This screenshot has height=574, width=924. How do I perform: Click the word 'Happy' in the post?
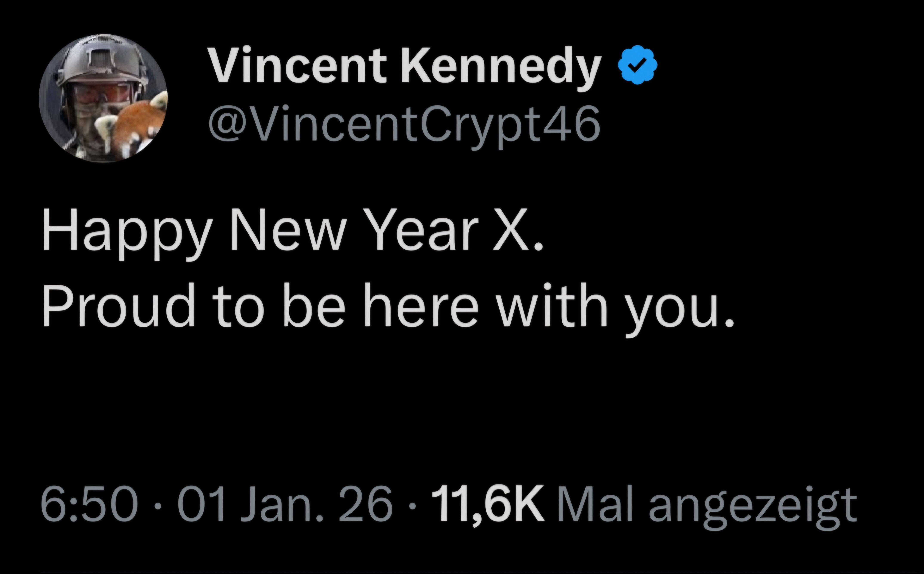click(x=125, y=231)
